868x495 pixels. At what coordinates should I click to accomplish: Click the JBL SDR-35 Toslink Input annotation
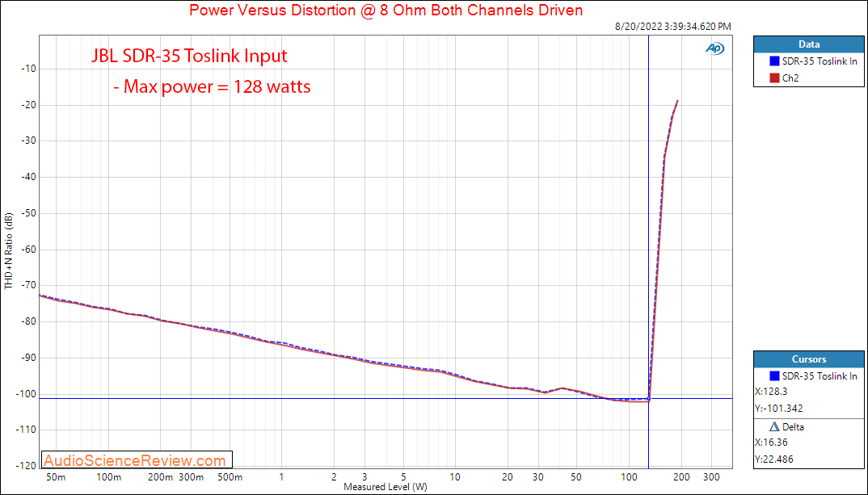click(x=189, y=56)
